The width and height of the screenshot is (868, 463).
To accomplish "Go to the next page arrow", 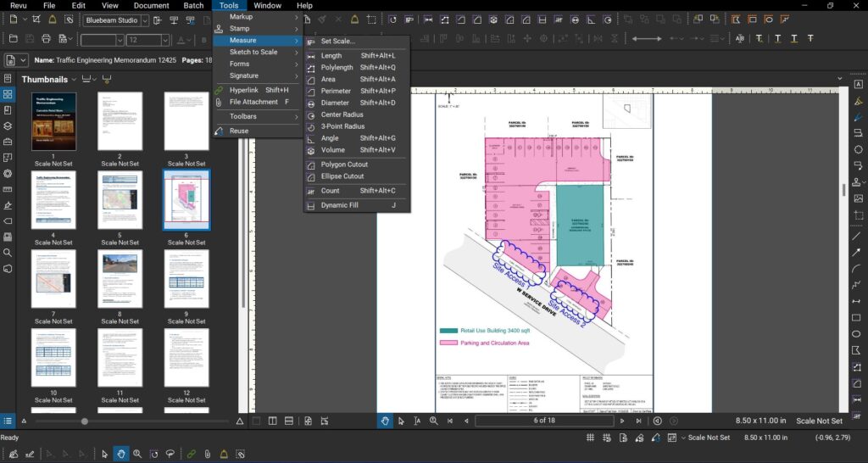I will tap(621, 421).
